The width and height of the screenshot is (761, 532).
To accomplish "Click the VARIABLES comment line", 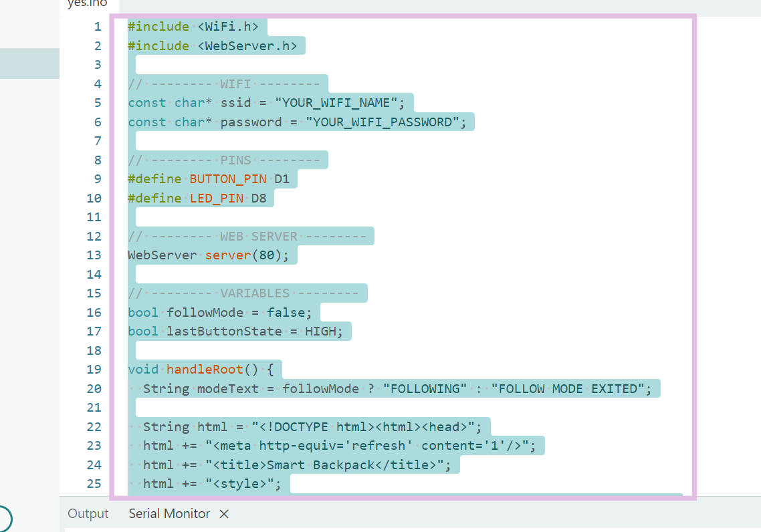I will coord(243,293).
